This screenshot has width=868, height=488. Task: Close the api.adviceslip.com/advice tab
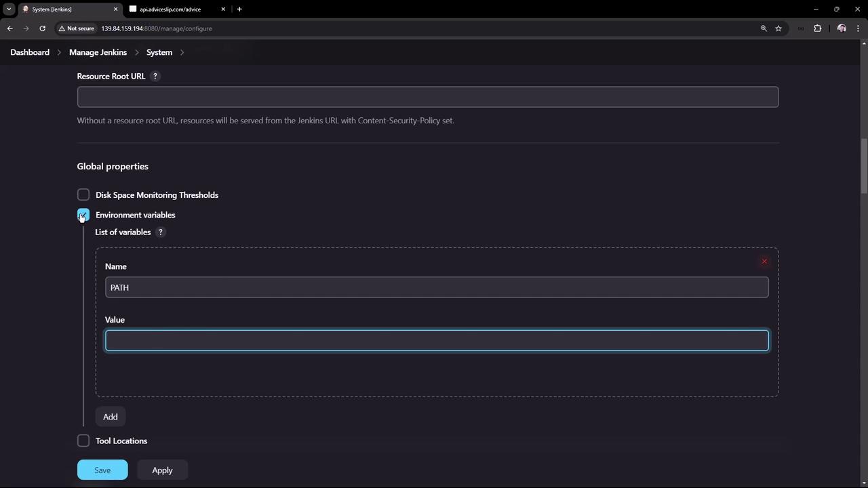click(223, 9)
